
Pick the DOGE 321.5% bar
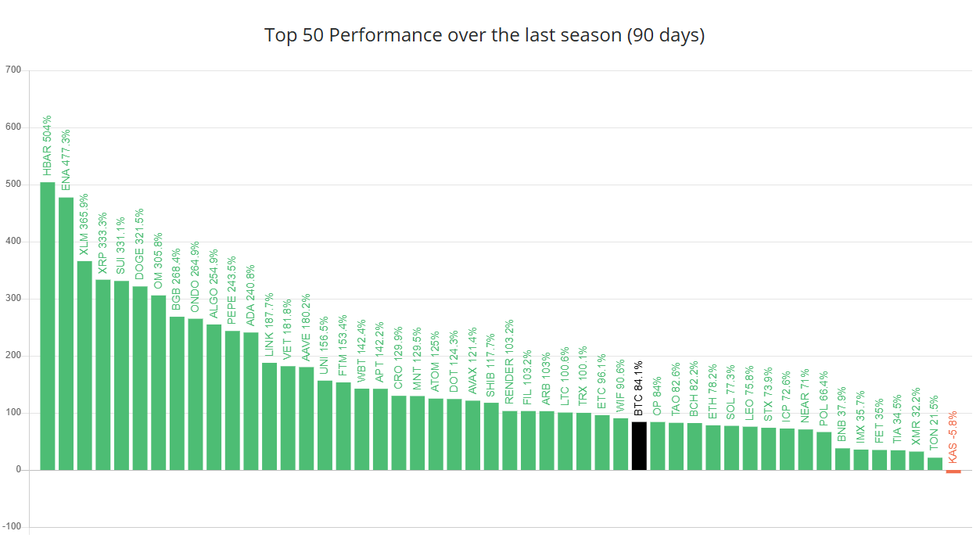coord(140,378)
